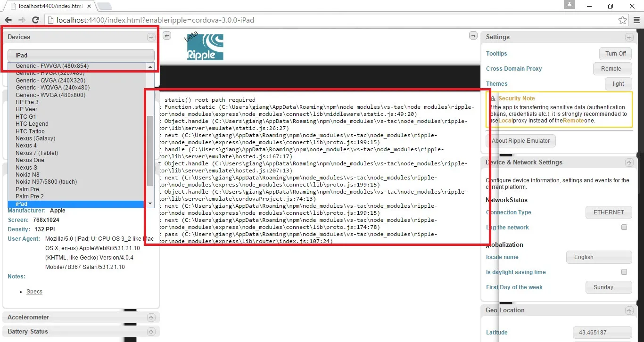This screenshot has width=644, height=342.
Task: Click the device list scrollbar up arrow
Action: point(150,67)
